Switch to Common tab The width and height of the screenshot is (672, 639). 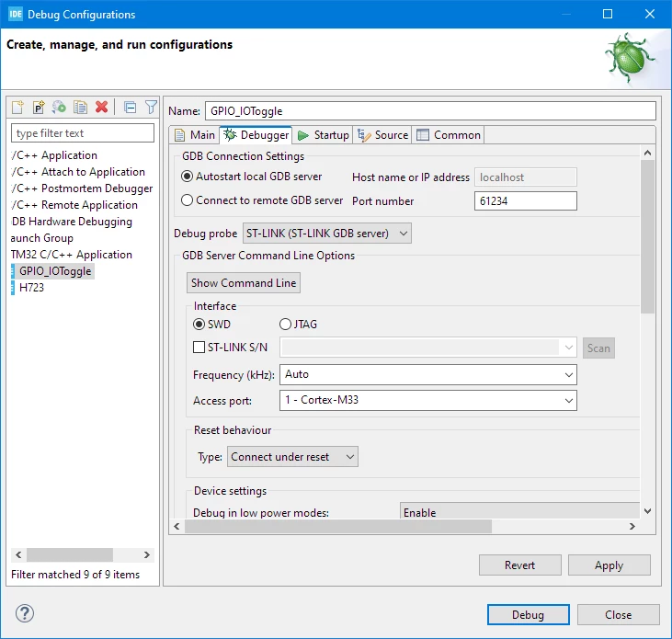tap(449, 135)
